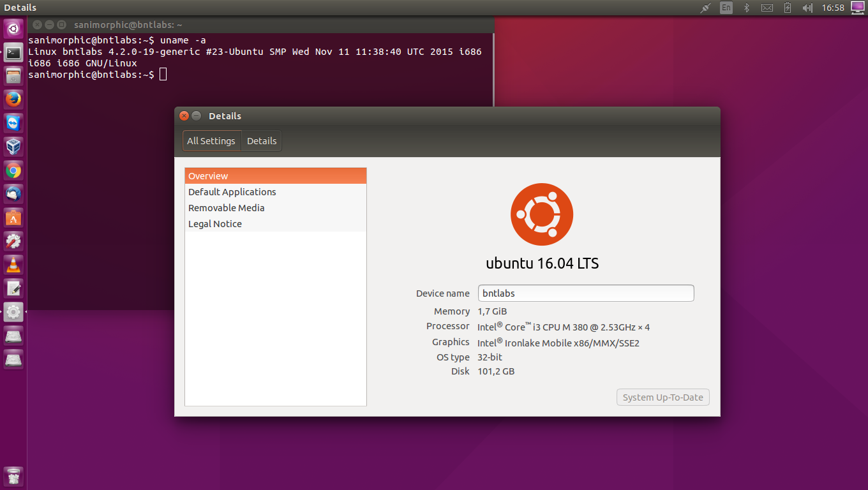Select the All Settings tab
This screenshot has width=868, height=490.
pos(211,140)
